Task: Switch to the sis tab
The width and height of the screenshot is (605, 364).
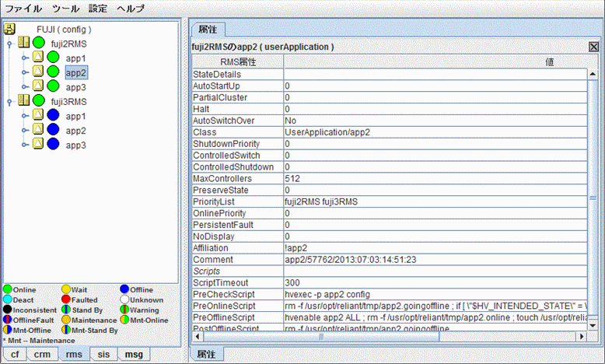Action: [103, 355]
